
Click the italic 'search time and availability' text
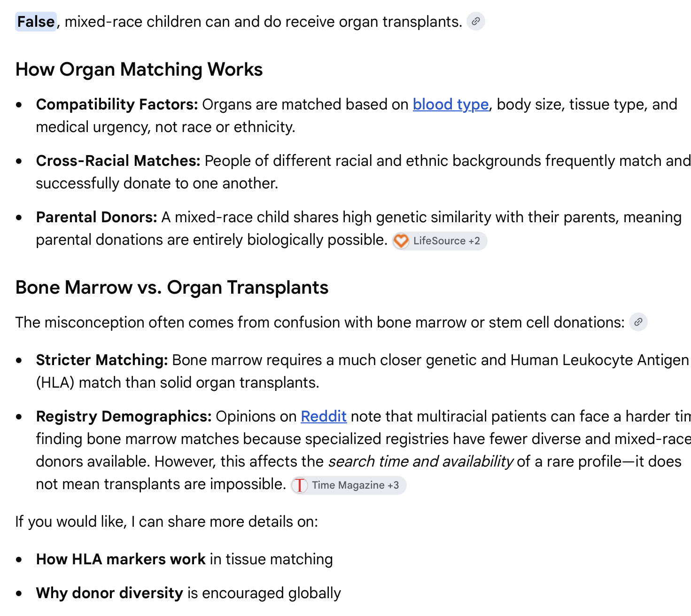click(420, 461)
